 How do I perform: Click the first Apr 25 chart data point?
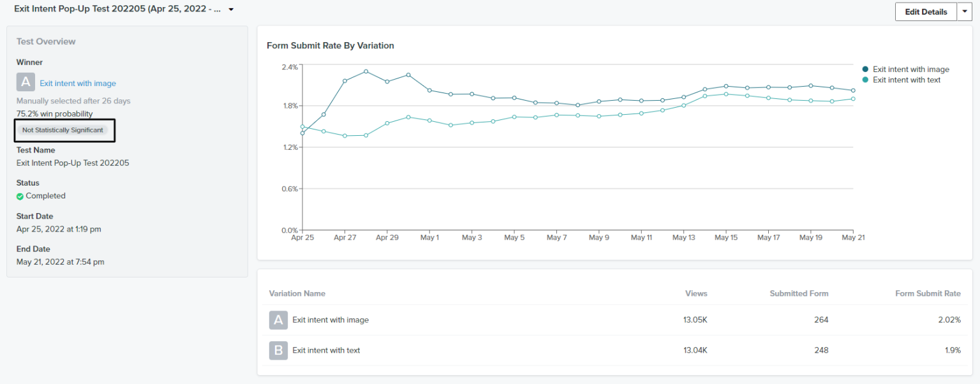coord(303,131)
